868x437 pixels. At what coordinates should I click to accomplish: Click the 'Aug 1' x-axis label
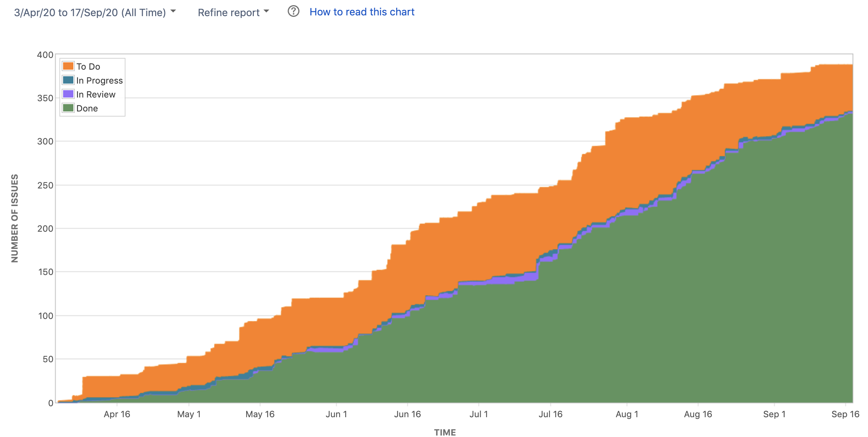[x=627, y=414]
